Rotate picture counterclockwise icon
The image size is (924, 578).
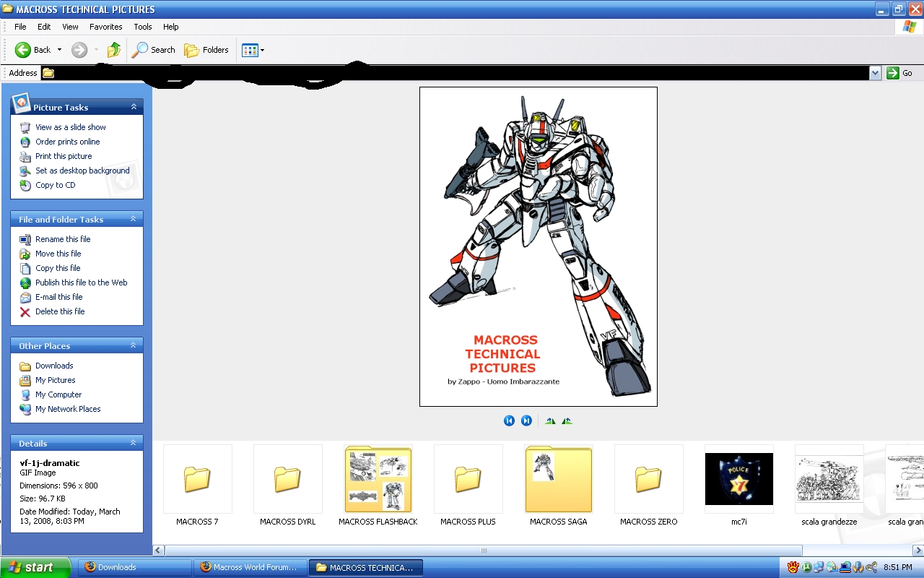coord(567,420)
